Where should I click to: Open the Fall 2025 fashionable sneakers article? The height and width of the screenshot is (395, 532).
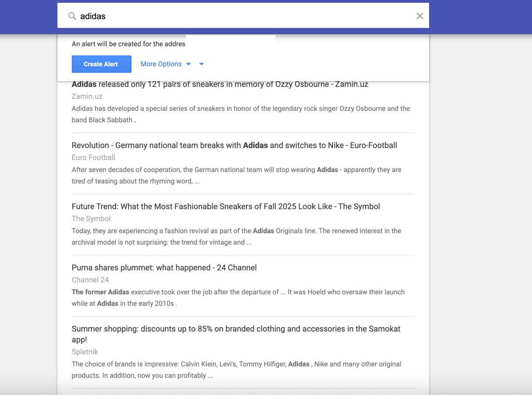(x=226, y=206)
